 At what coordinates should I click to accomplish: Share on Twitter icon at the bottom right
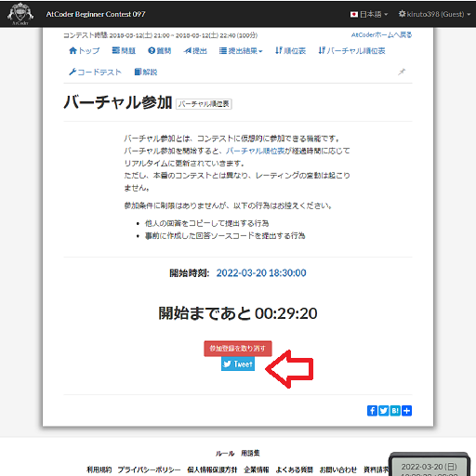(384, 411)
